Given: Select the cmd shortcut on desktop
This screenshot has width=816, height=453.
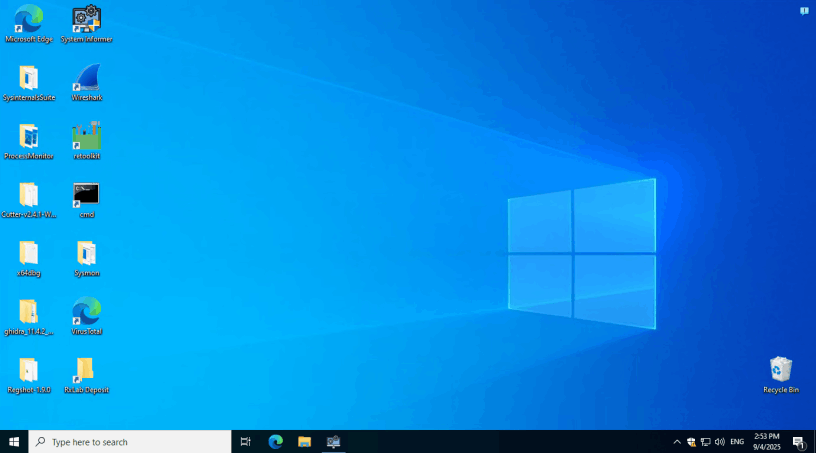Looking at the screenshot, I should [87, 195].
